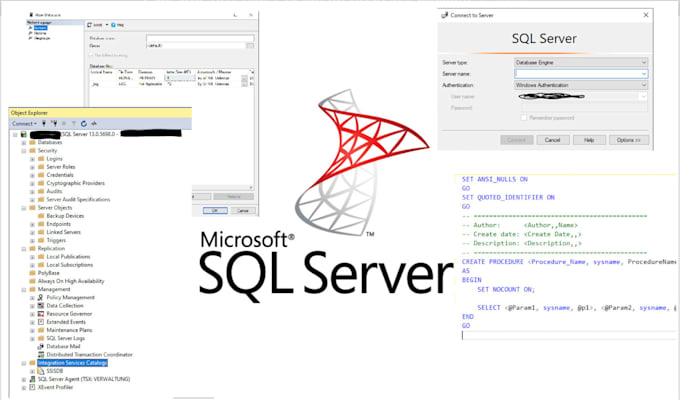Screen dimensions: 680x400
Task: Click Extended Events icon
Action: point(41,322)
